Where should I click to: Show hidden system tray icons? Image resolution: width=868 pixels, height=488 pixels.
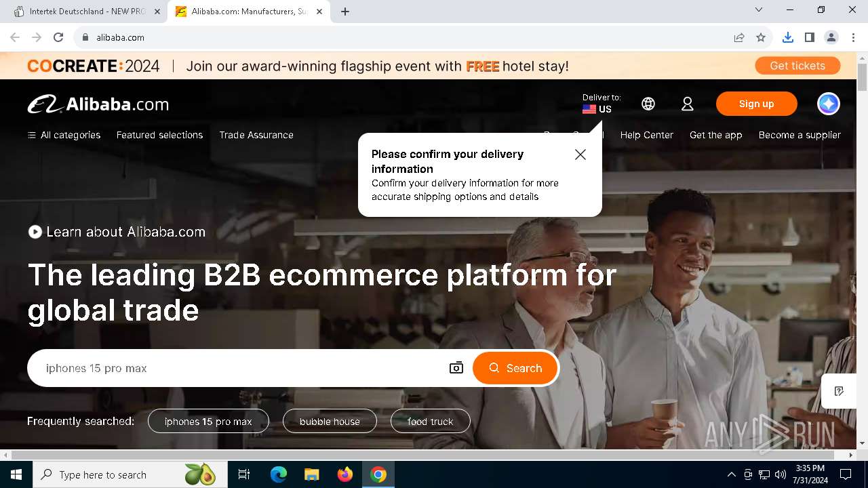click(731, 474)
